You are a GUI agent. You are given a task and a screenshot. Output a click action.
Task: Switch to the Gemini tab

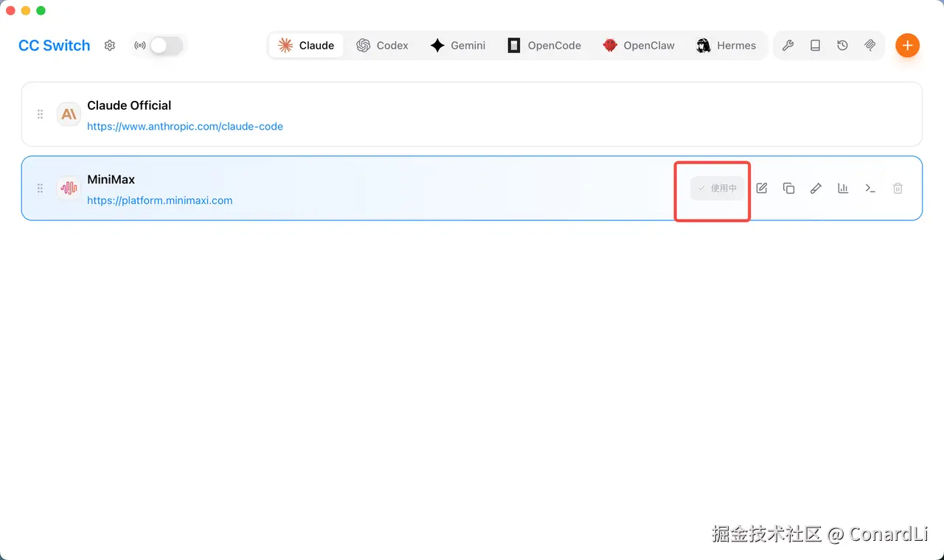point(458,46)
